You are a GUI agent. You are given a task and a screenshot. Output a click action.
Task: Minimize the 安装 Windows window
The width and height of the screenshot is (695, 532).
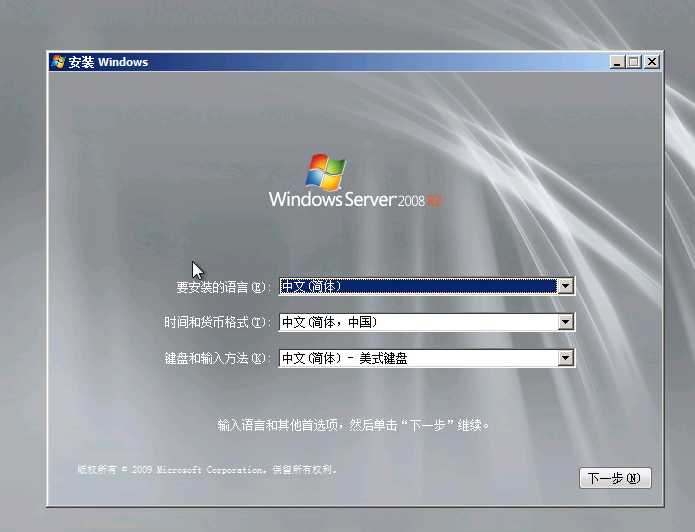point(617,62)
